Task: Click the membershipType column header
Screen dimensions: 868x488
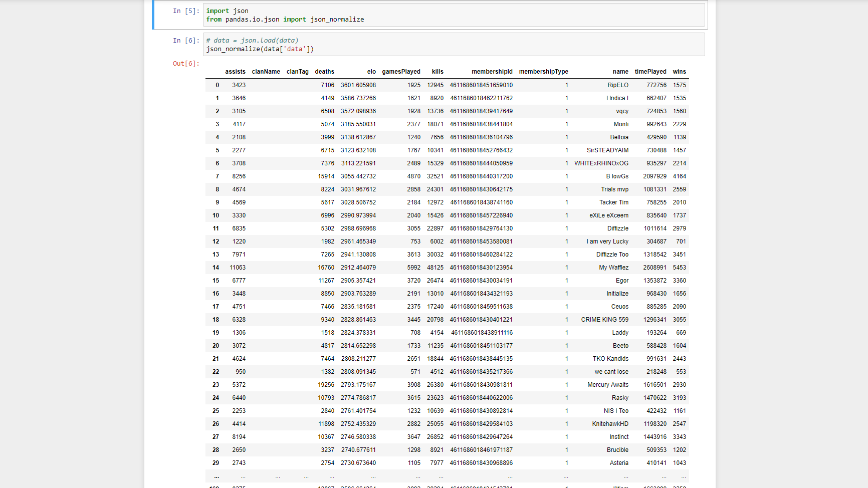Action: click(x=544, y=72)
